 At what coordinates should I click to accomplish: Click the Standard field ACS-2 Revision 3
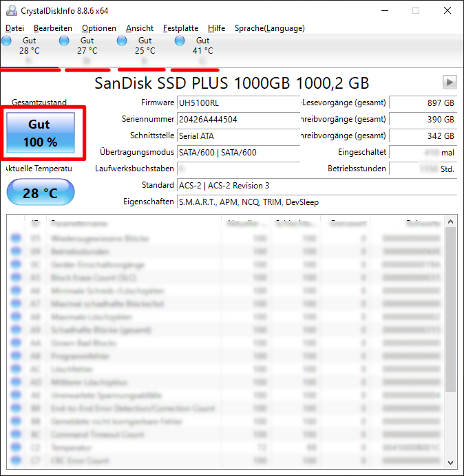(317, 185)
